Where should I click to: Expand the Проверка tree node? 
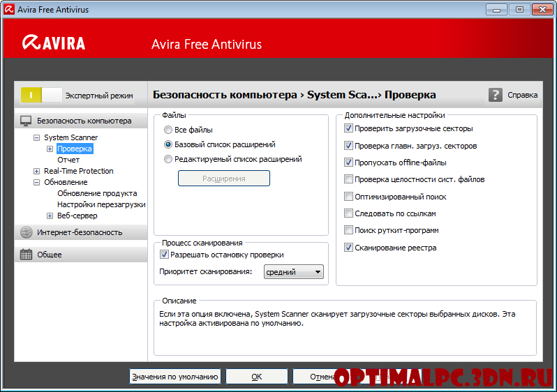click(50, 149)
